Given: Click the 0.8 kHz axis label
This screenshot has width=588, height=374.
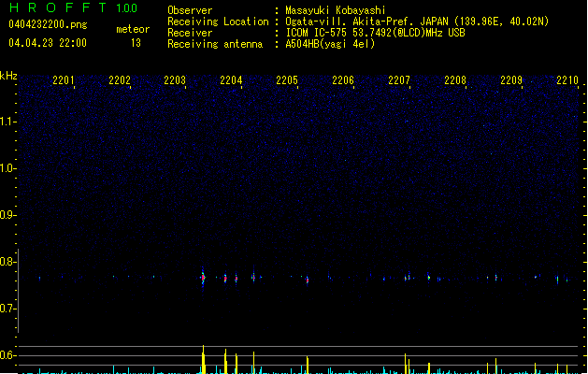Looking at the screenshot, I should [x=7, y=262].
